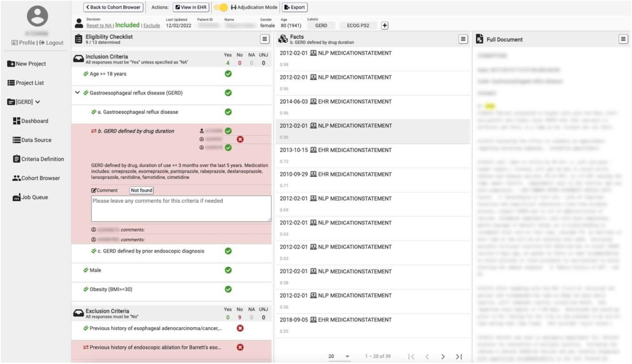Toggle Yes checkmark for Age >= 18 years
The height and width of the screenshot is (364, 632).
(x=228, y=74)
